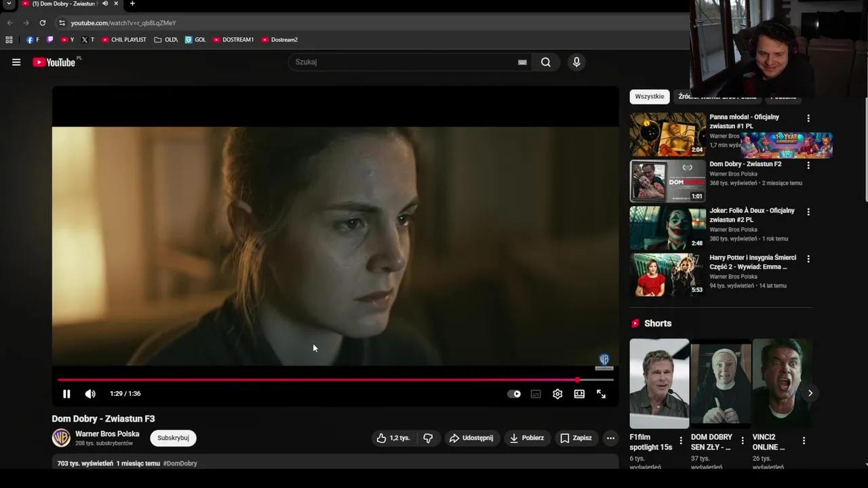Start voice search with the microphone icon
This screenshot has height=488, width=868.
point(576,62)
